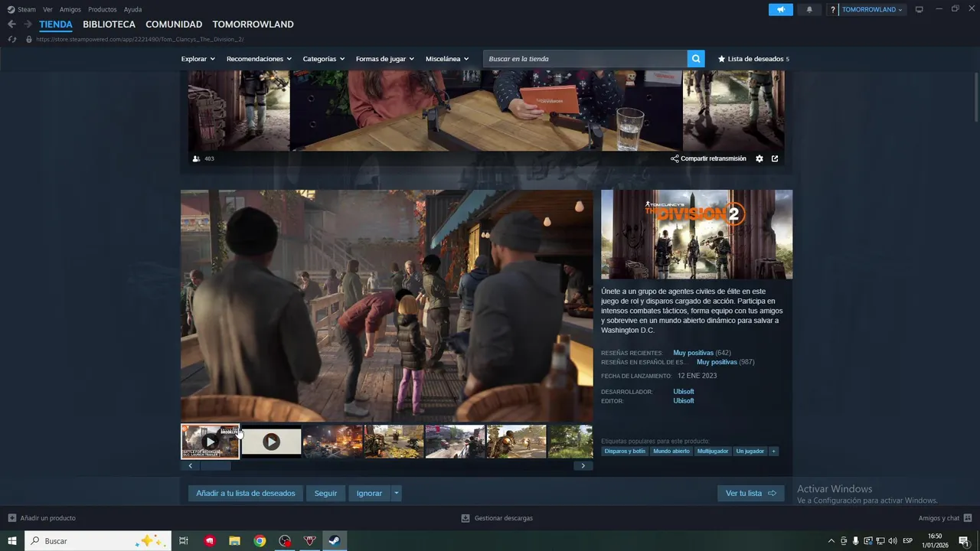Click the Un jugador tag
The image size is (980, 551).
tap(750, 452)
